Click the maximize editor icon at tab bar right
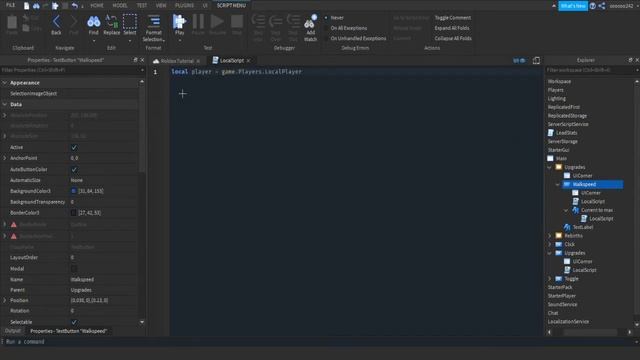640x360 pixels. click(x=536, y=60)
